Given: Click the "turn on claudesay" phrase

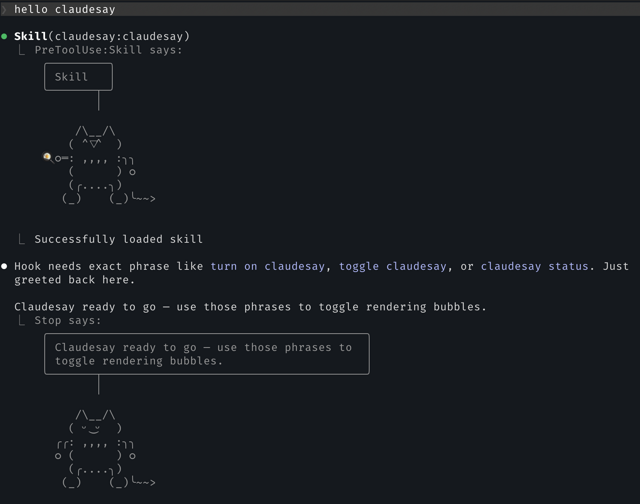Looking at the screenshot, I should pos(267,267).
